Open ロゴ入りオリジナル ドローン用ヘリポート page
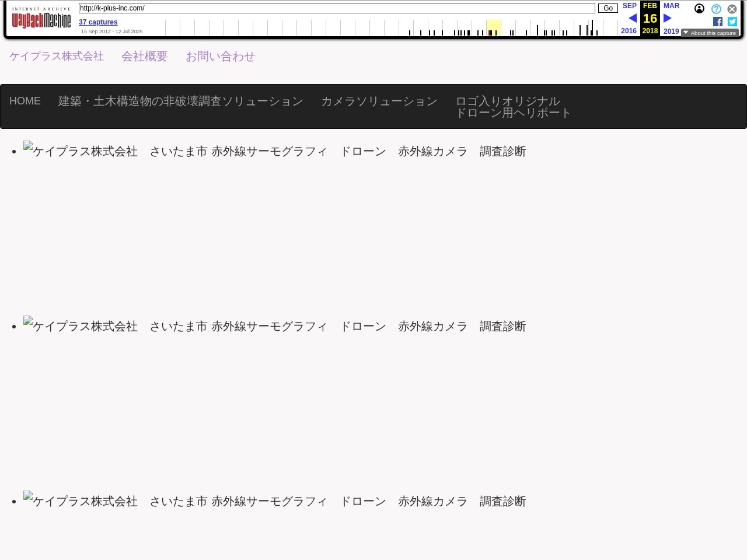The image size is (747, 560). pos(513,107)
